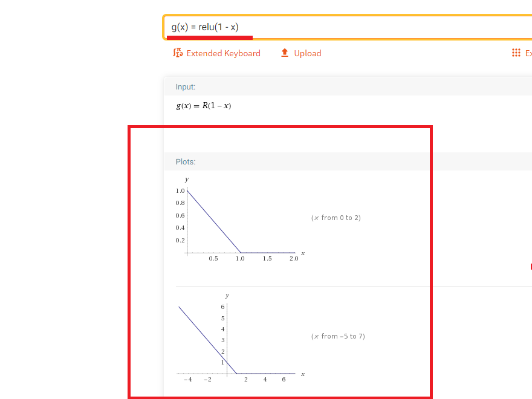This screenshot has height=399, width=532.
Task: Click the kink point at x = 1.0 on first plot
Action: (241, 253)
